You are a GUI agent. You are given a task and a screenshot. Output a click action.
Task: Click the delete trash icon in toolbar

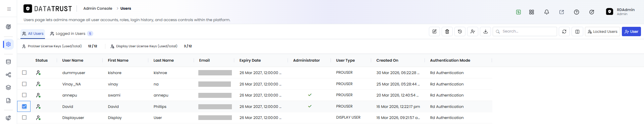(447, 32)
